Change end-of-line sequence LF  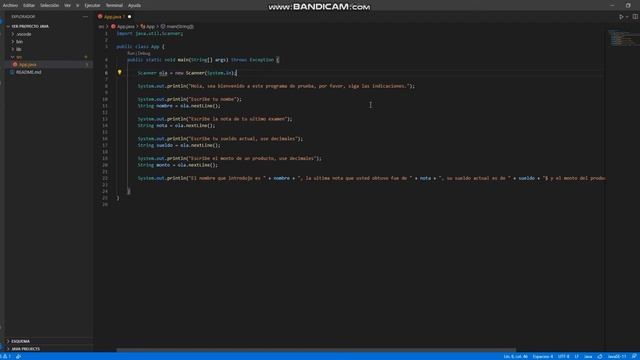(576, 356)
